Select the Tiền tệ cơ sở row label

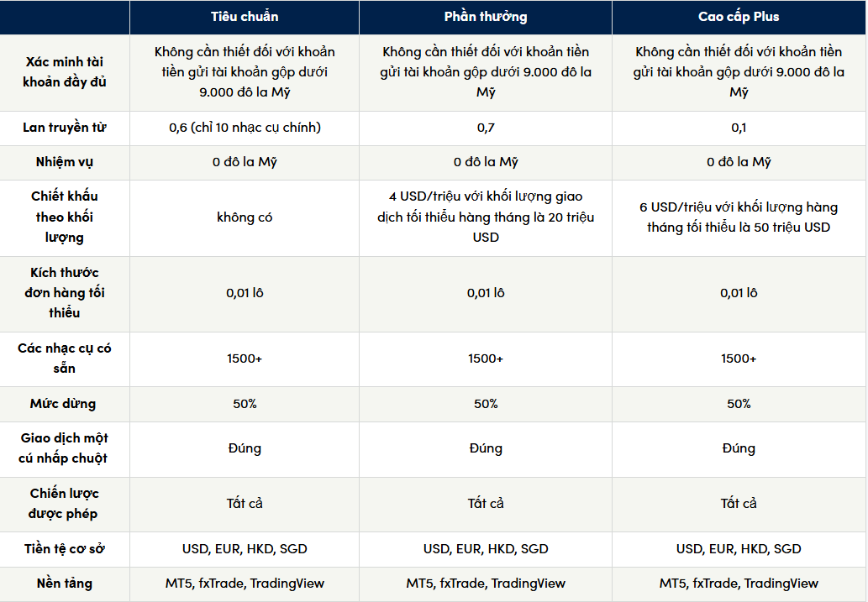pos(65,549)
